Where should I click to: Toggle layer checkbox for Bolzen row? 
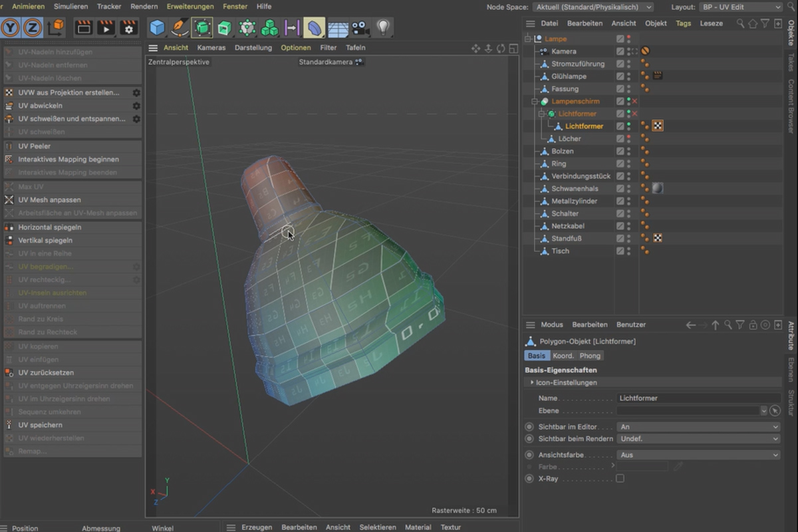pyautogui.click(x=620, y=151)
